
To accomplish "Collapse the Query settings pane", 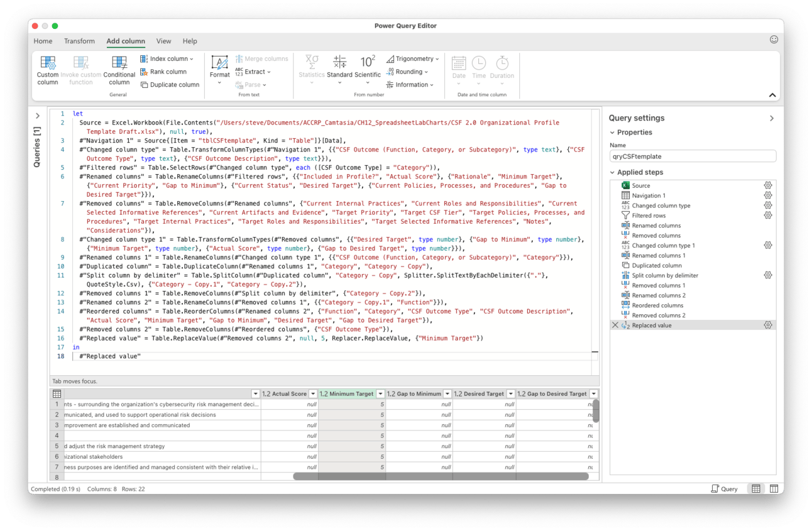I will (772, 118).
